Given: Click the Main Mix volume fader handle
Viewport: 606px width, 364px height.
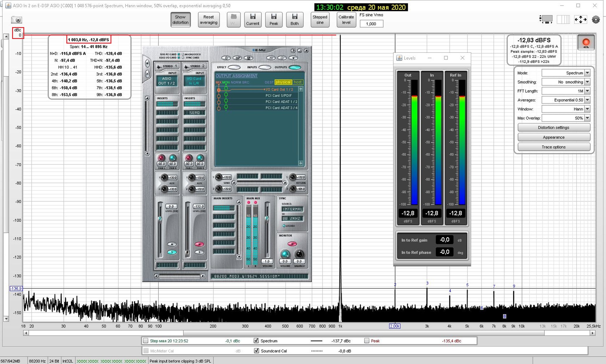Looking at the screenshot, I should [x=267, y=218].
